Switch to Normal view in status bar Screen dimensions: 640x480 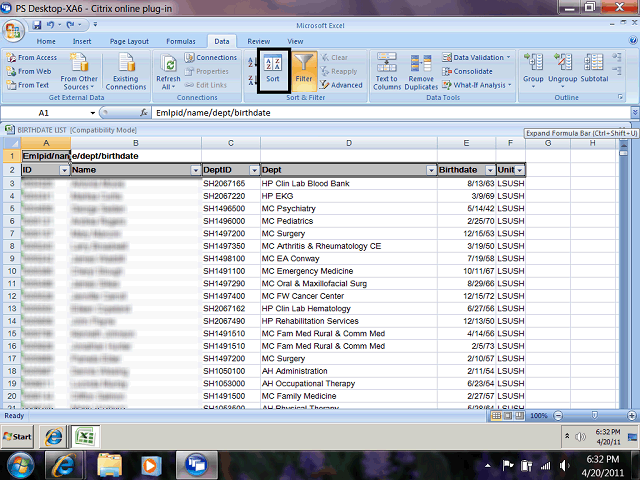(496, 416)
